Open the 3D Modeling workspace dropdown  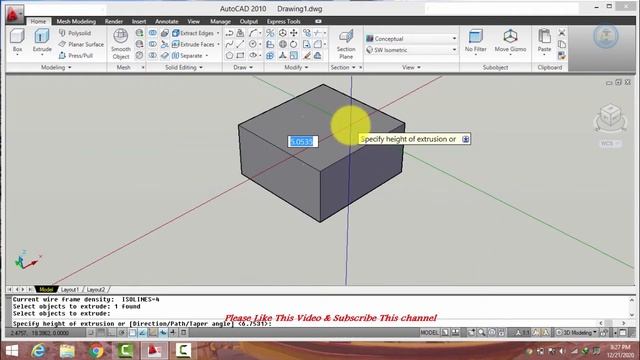577,333
